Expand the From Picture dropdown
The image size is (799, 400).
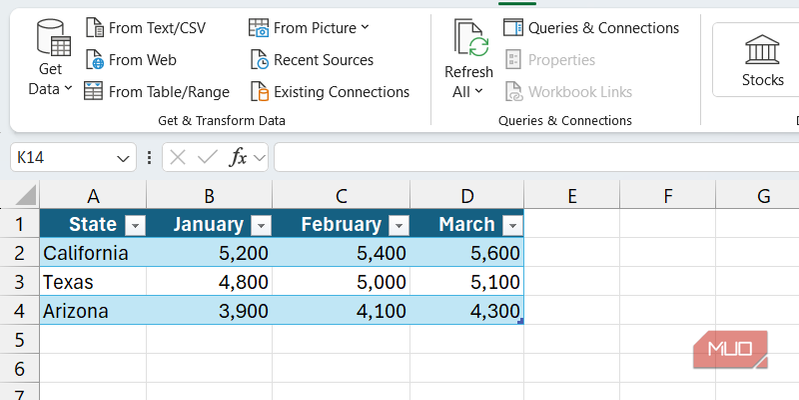click(364, 28)
